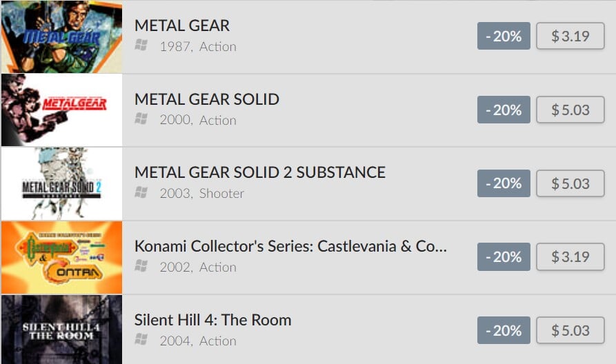The width and height of the screenshot is (616, 364).
Task: Open Silent Hill 4 The Room cover art
Action: (x=61, y=330)
